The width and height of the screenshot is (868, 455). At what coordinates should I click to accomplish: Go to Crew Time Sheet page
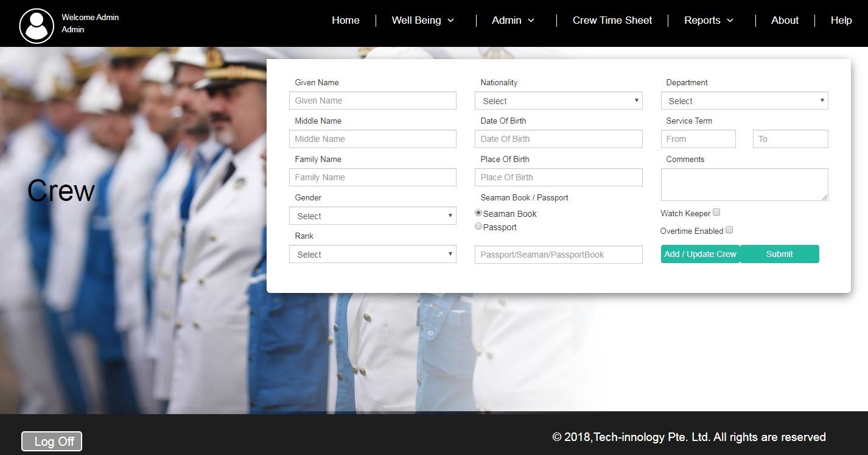tap(612, 21)
